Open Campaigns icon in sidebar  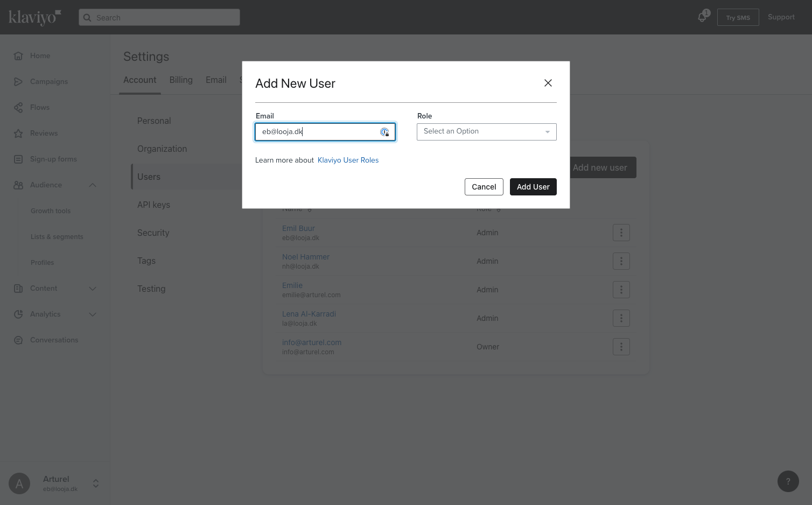(18, 82)
